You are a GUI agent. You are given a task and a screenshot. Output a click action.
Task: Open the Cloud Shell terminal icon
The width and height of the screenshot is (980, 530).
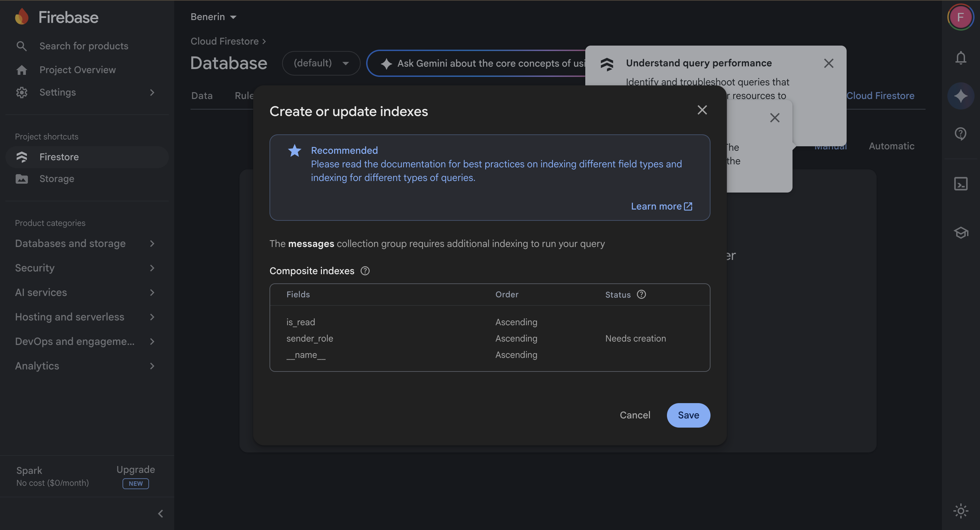coord(961,184)
